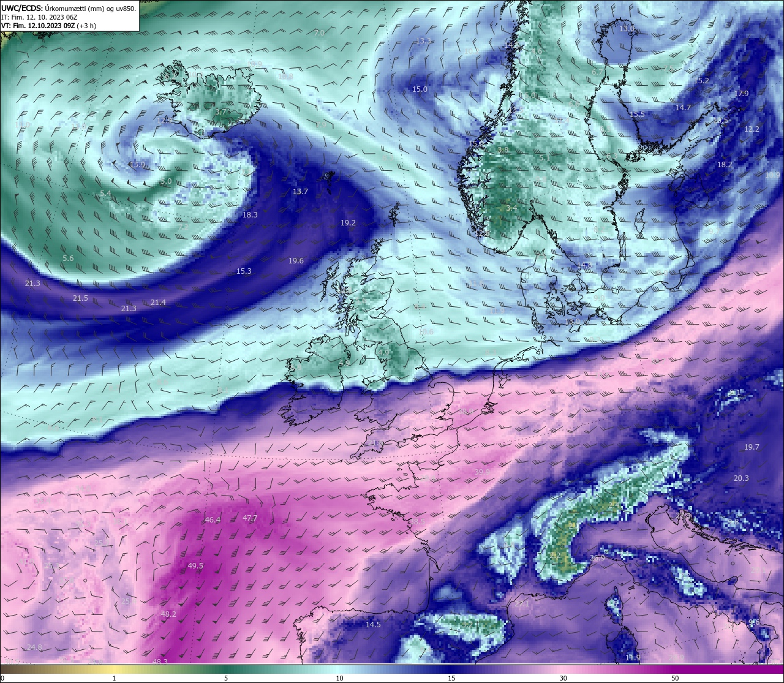
Task: Click the 5.4 value southwest of Iceland
Action: pos(105,194)
